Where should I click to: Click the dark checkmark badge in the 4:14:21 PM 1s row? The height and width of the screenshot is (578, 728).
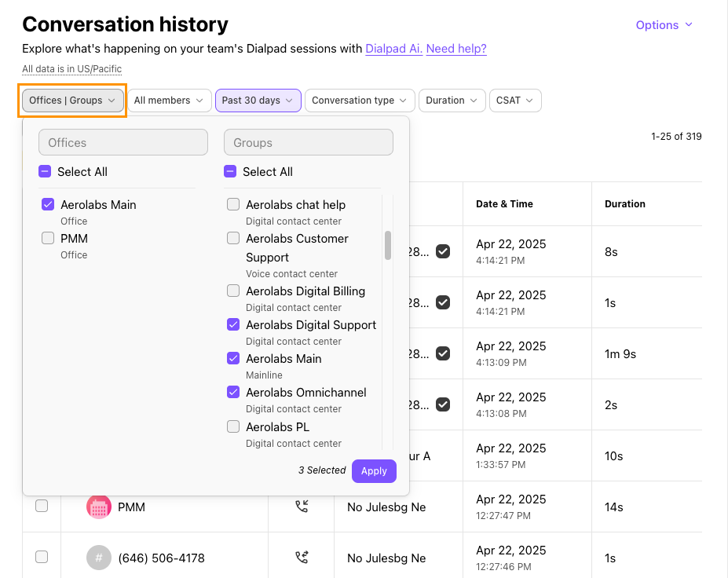(x=443, y=302)
